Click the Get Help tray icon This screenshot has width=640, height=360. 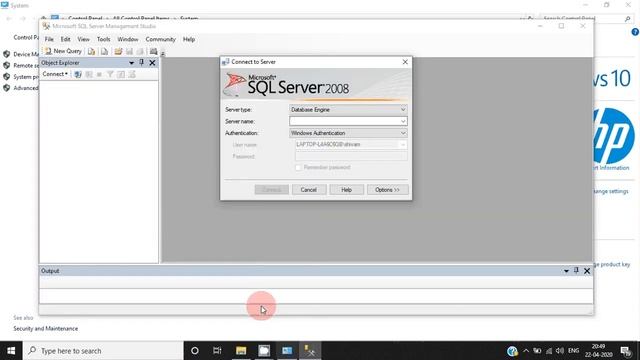click(512, 351)
